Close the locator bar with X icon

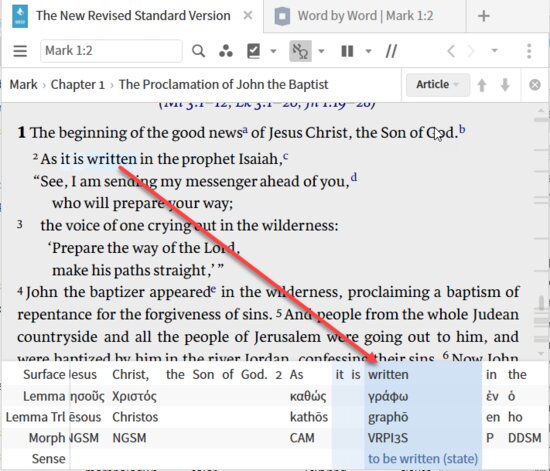coord(535,85)
